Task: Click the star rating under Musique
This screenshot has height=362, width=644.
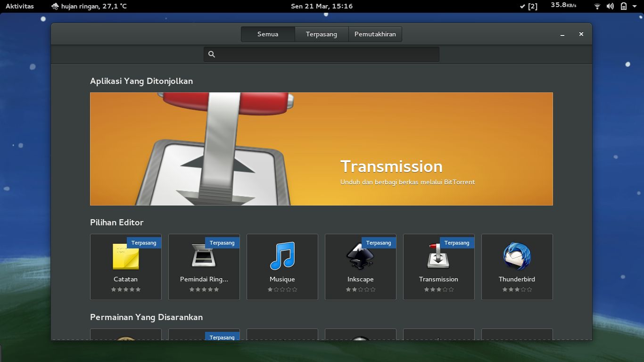Action: point(282,289)
